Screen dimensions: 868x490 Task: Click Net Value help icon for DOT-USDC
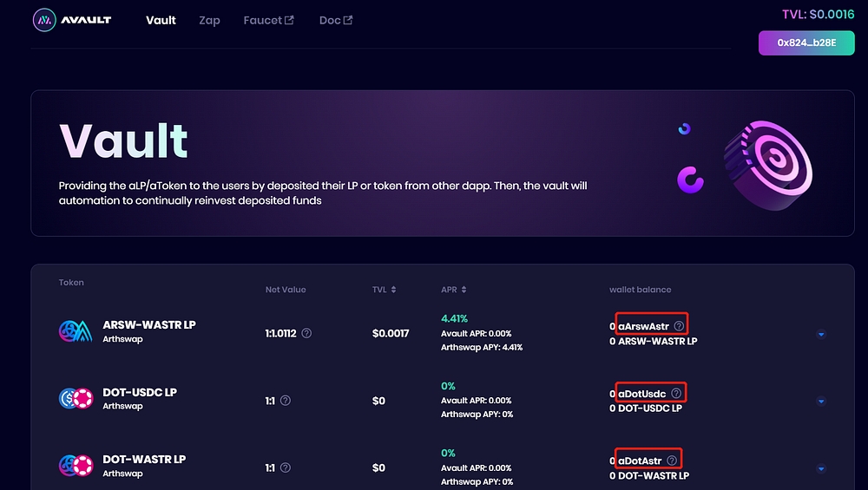click(286, 401)
